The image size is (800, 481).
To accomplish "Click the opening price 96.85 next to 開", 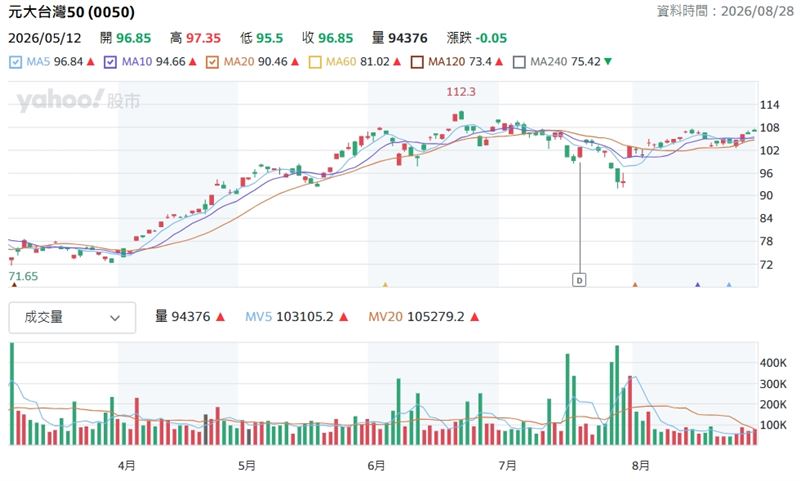I will pos(134,38).
